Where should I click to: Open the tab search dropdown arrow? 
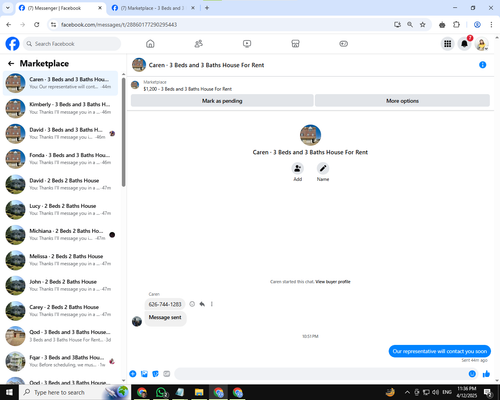[x=7, y=8]
